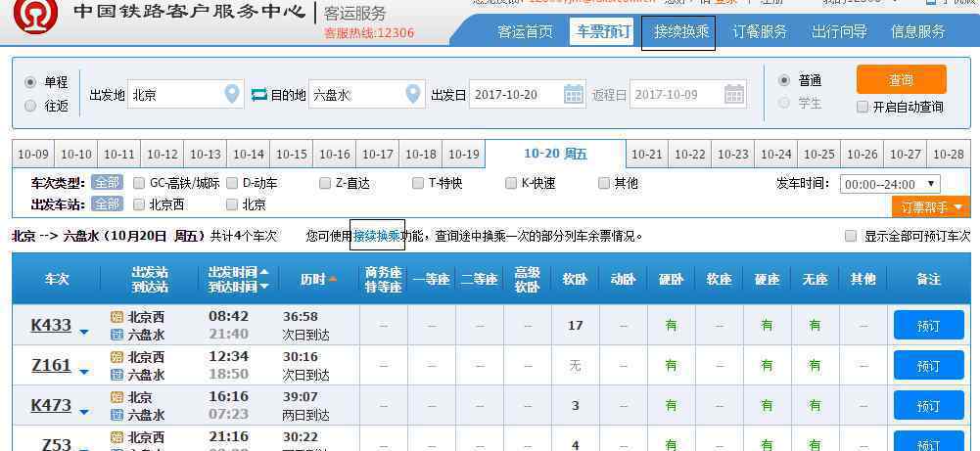Click the 过 icon beside 六盘水 for K473
The width and height of the screenshot is (980, 451).
coord(117,415)
